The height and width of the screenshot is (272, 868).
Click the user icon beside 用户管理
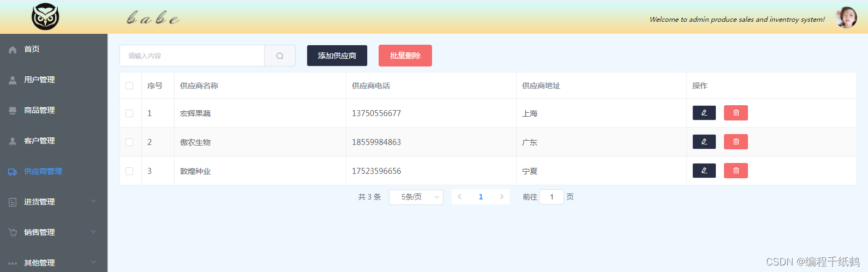pyautogui.click(x=13, y=80)
